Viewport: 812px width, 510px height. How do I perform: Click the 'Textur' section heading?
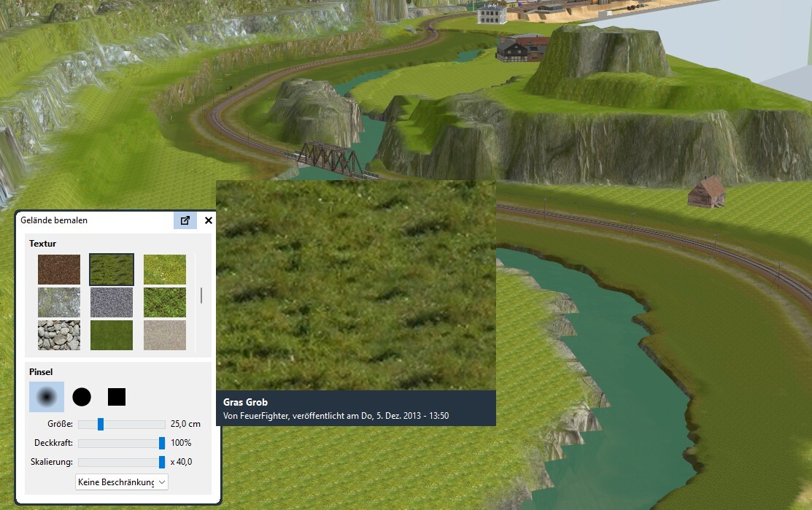point(42,244)
